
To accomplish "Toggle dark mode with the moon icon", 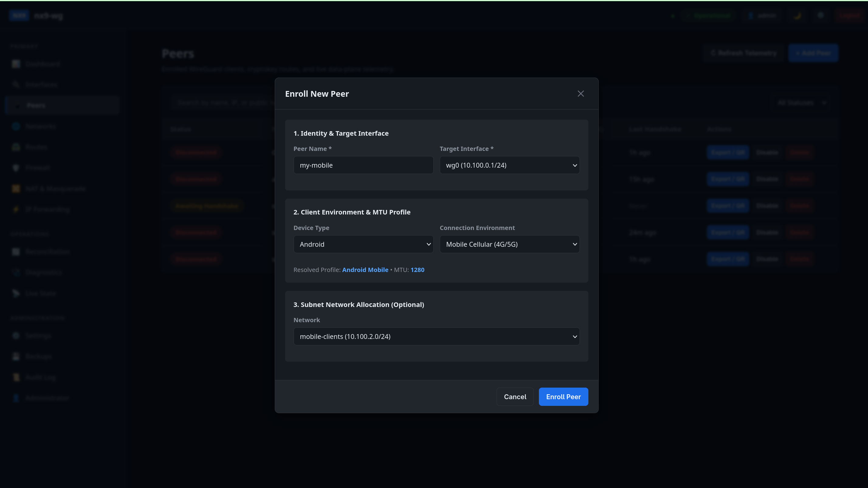I will point(797,16).
